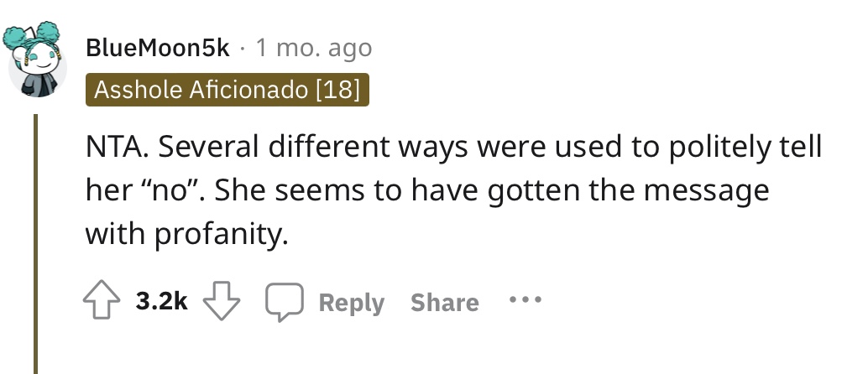Click the dot separator after the username
Image resolution: width=868 pixels, height=374 pixels.
pos(242,49)
